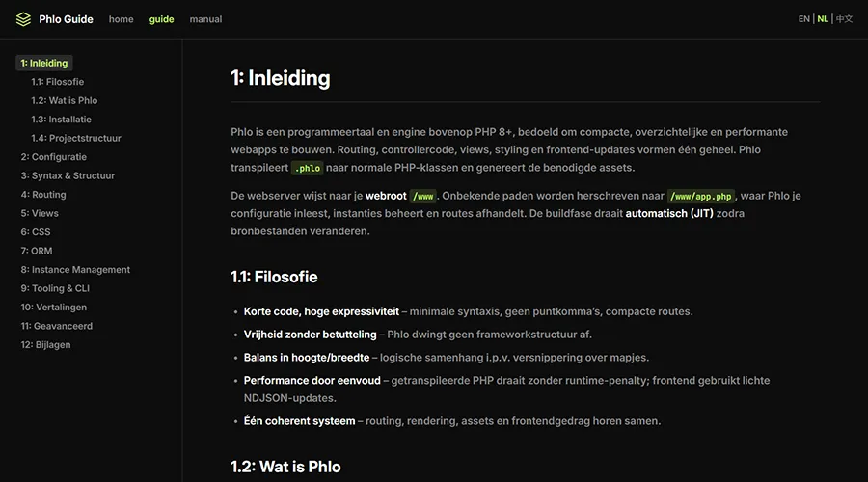Open the manual navigation link
The image size is (868, 482).
click(x=205, y=19)
